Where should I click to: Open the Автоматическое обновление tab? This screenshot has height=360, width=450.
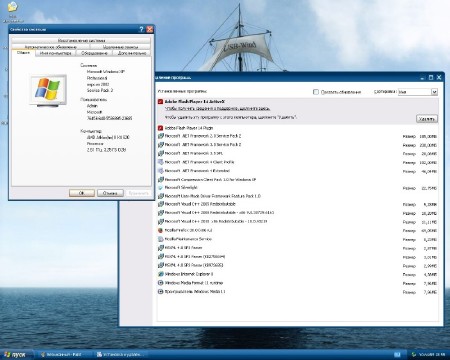point(51,47)
